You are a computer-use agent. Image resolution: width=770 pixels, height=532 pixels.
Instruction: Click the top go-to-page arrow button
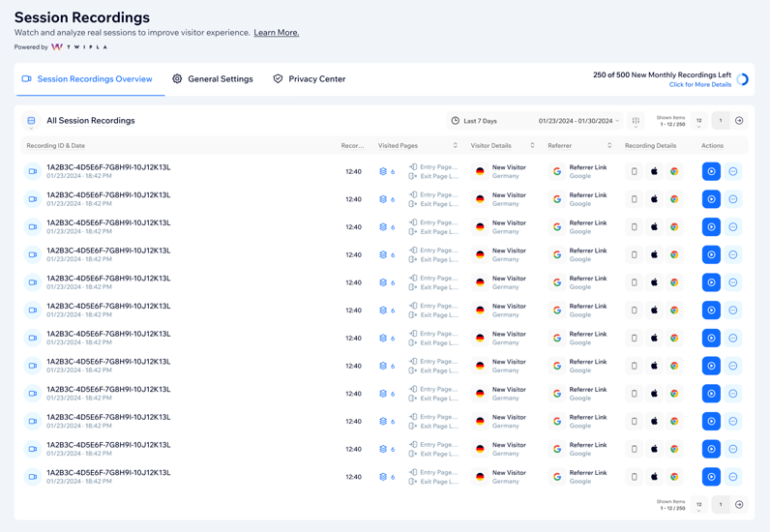click(x=739, y=121)
